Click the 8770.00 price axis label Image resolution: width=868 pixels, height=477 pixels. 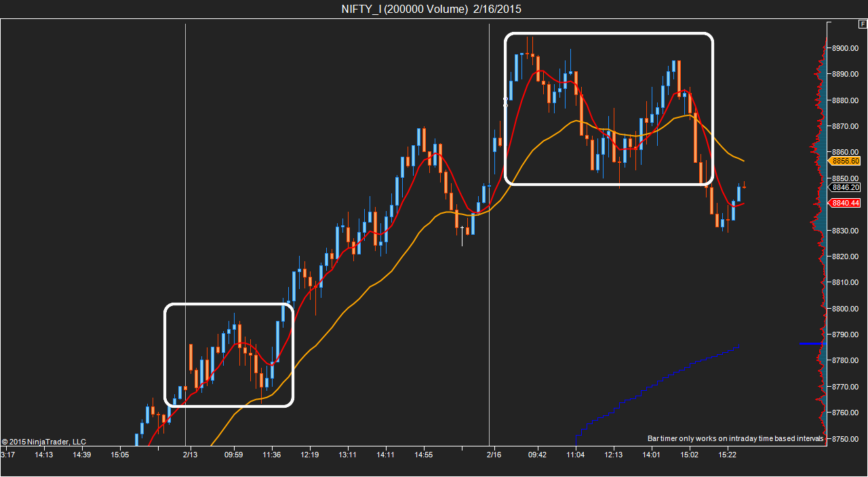click(846, 387)
